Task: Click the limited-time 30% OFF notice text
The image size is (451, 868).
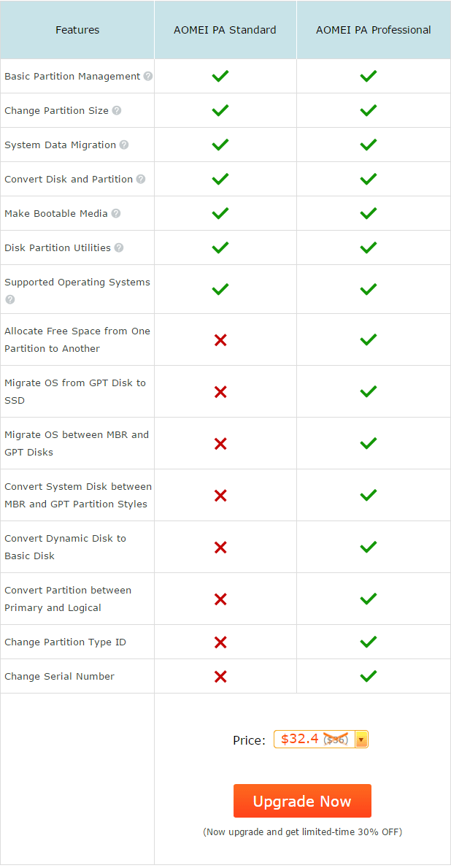Action: (302, 832)
